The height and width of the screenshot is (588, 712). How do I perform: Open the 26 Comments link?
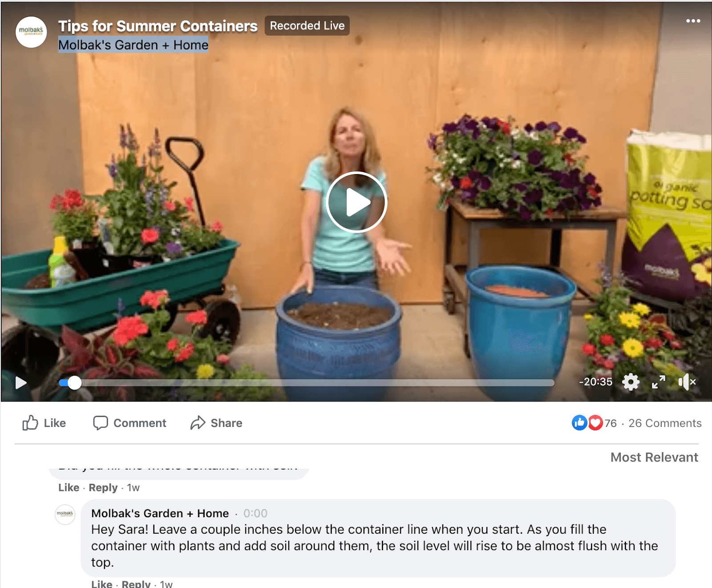tap(665, 423)
